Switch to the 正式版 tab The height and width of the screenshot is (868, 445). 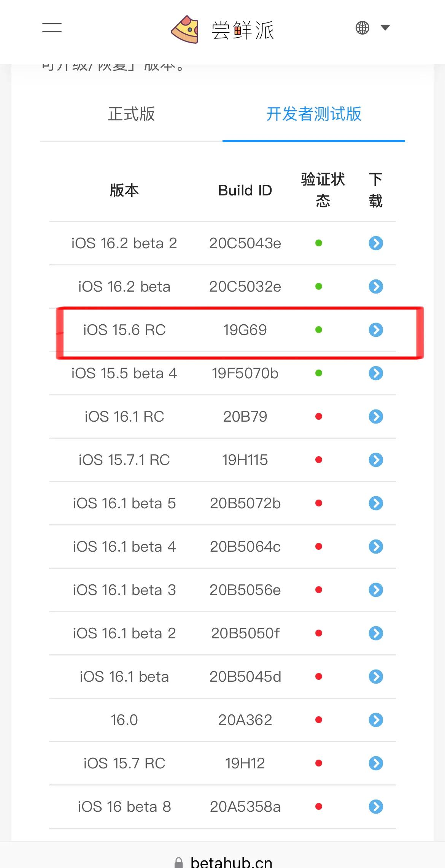[x=131, y=114]
